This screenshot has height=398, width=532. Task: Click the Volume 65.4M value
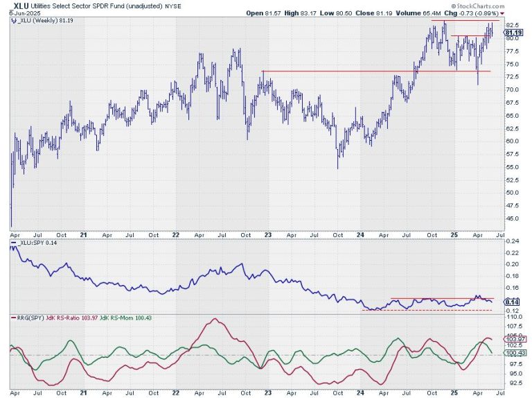(x=418, y=13)
